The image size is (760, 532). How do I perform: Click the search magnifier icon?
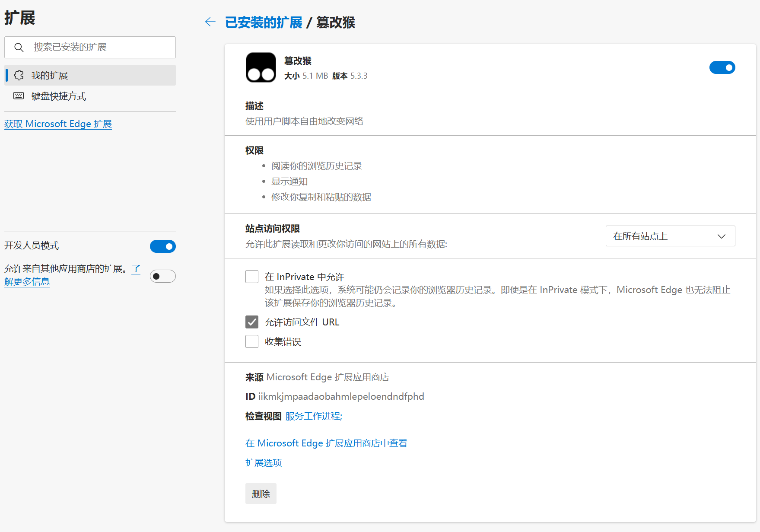[x=19, y=47]
